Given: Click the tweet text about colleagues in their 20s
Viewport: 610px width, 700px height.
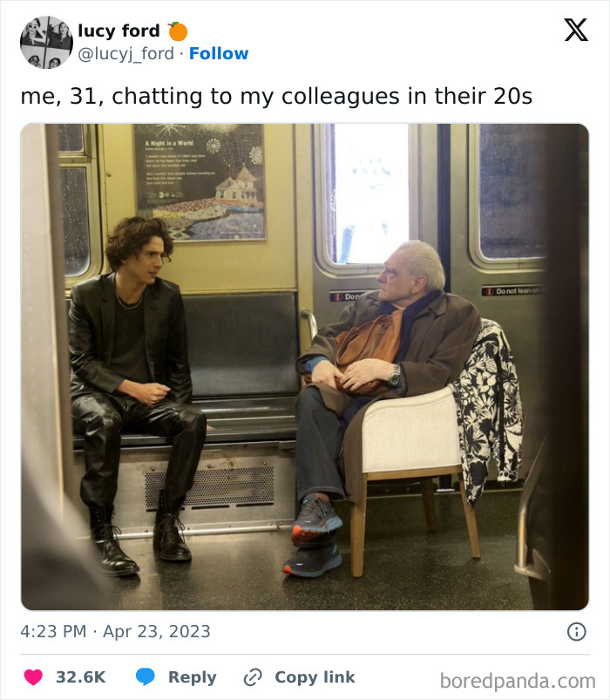Looking at the screenshot, I should (x=276, y=97).
